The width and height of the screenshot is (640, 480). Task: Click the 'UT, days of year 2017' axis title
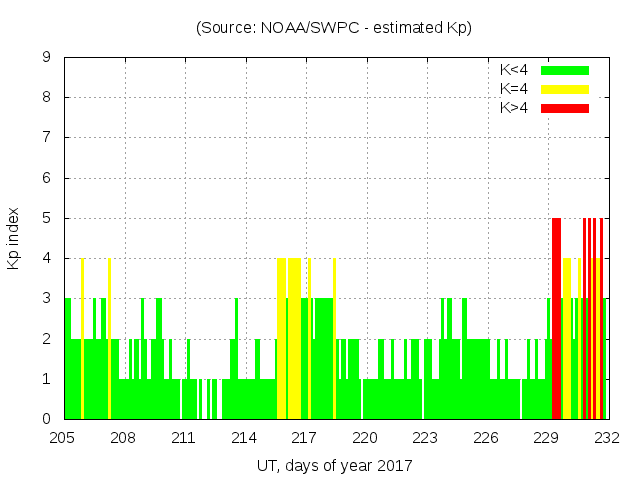tap(334, 465)
